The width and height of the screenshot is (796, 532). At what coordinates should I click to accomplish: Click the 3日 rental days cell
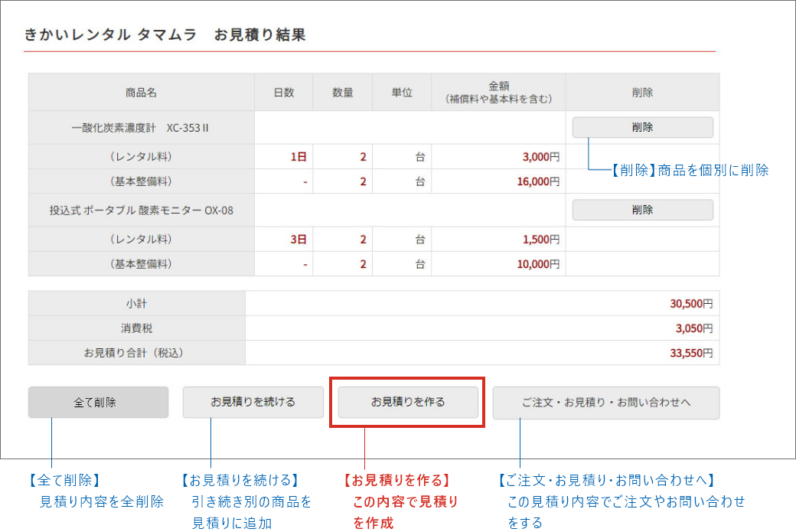pos(298,240)
